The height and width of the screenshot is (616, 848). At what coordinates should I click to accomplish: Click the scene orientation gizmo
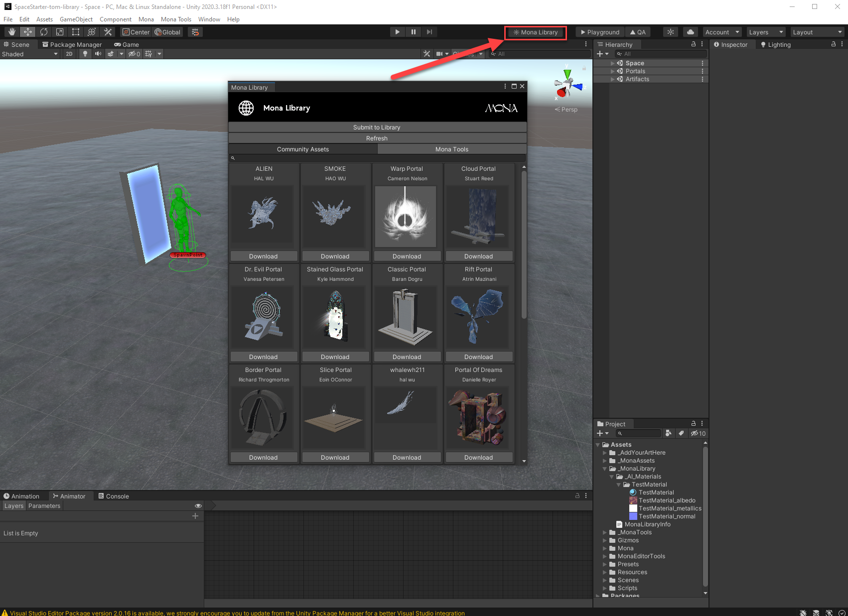[x=567, y=84]
